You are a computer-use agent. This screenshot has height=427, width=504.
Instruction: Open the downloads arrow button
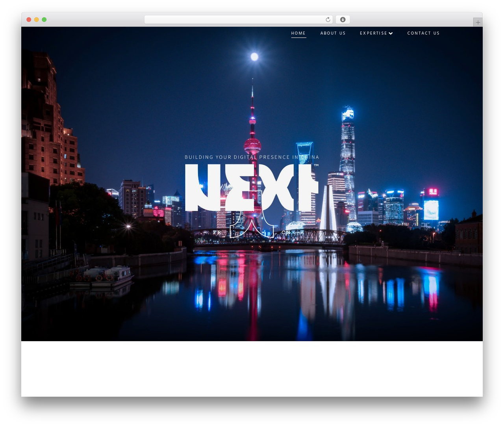[343, 20]
